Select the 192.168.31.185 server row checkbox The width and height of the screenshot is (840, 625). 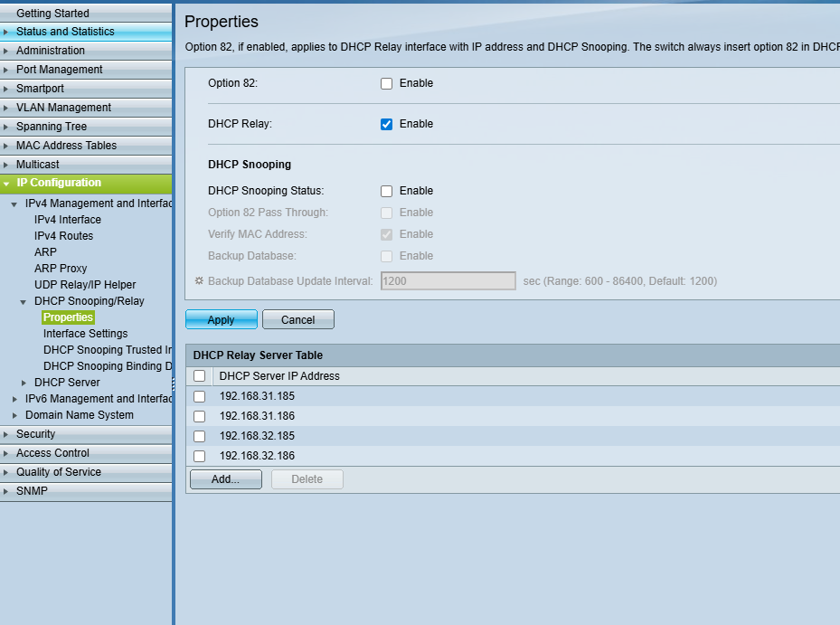coord(200,396)
